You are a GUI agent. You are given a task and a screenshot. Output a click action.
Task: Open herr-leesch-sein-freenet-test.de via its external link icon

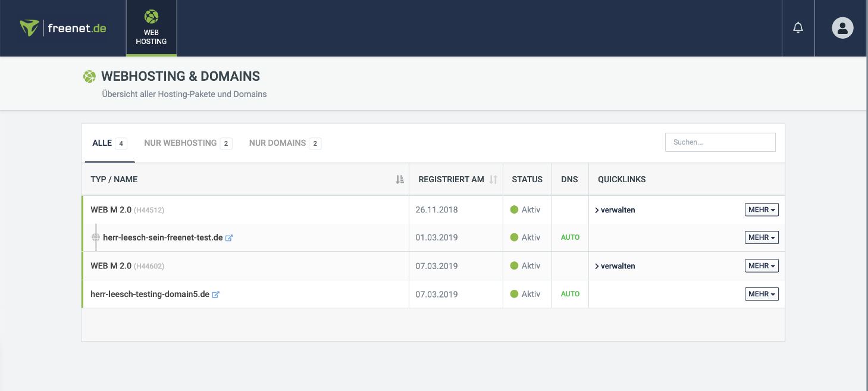click(x=229, y=237)
